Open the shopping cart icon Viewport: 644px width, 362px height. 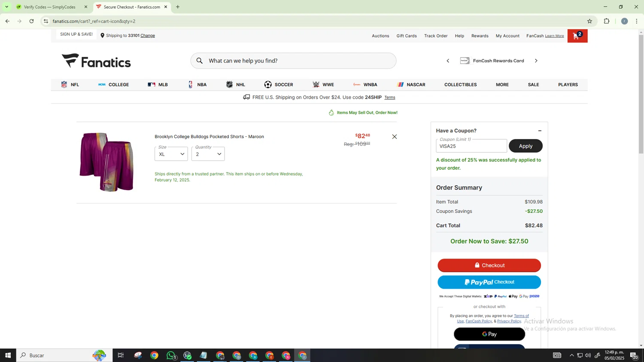tap(577, 36)
